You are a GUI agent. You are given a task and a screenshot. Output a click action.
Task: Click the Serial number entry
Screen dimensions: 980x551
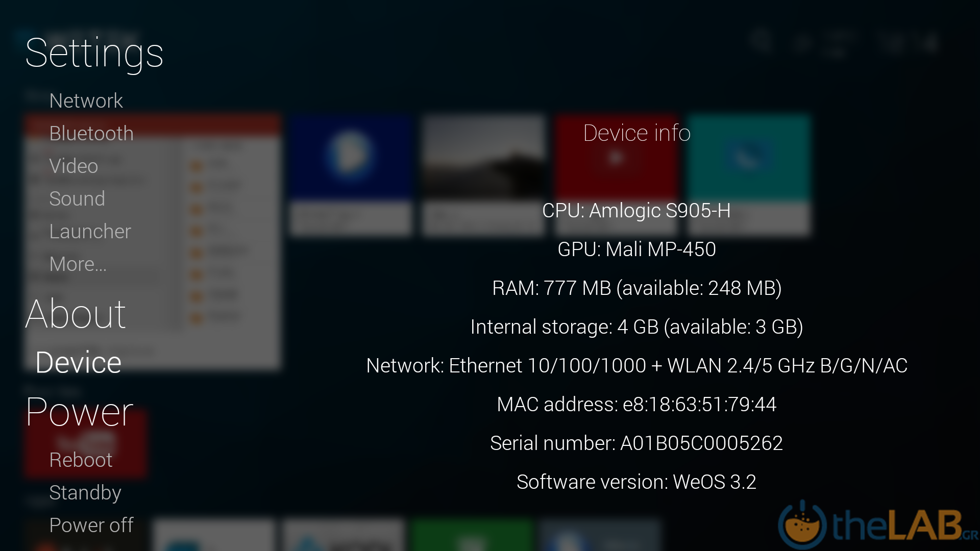pos(636,443)
